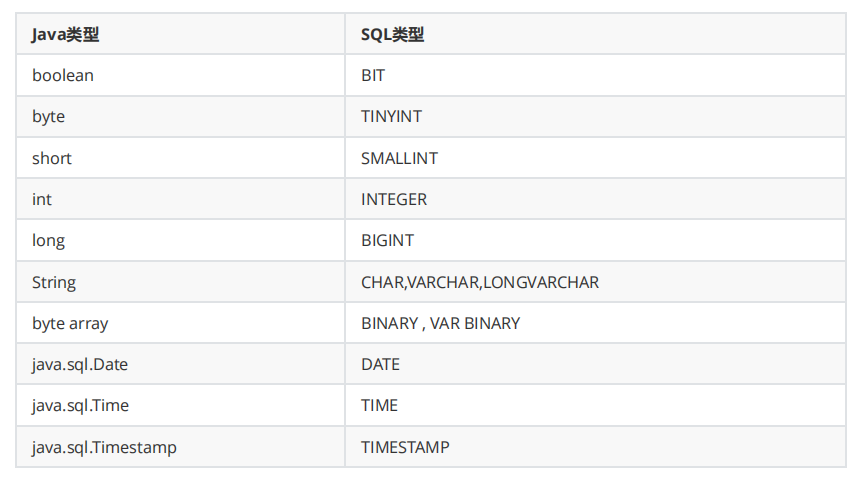
Task: Click the java.sql.Date cell
Action: click(80, 364)
